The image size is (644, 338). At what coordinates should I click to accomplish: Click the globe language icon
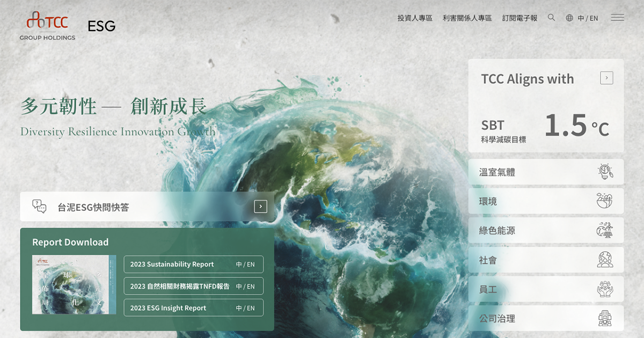pos(569,18)
